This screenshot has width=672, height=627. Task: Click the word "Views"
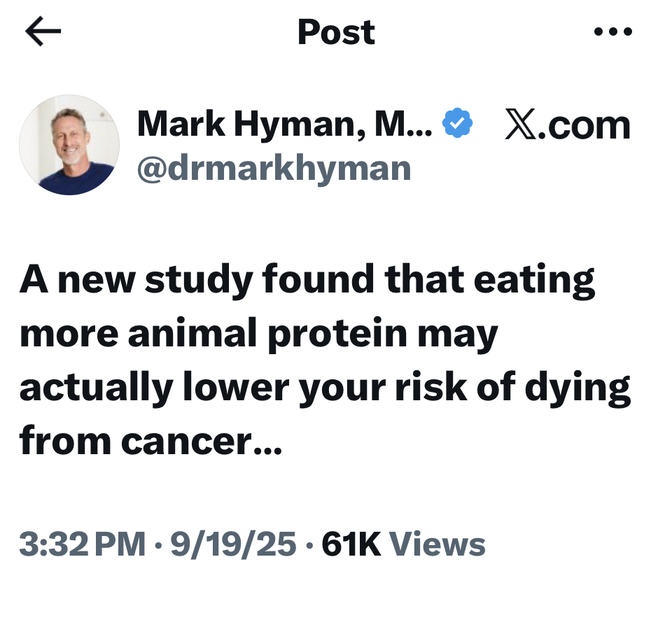pyautogui.click(x=437, y=544)
